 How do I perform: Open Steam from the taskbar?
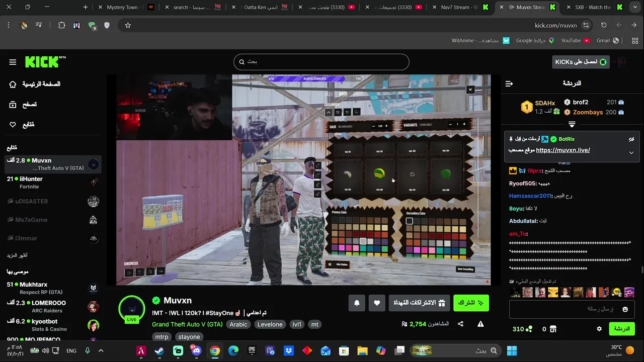[159, 351]
